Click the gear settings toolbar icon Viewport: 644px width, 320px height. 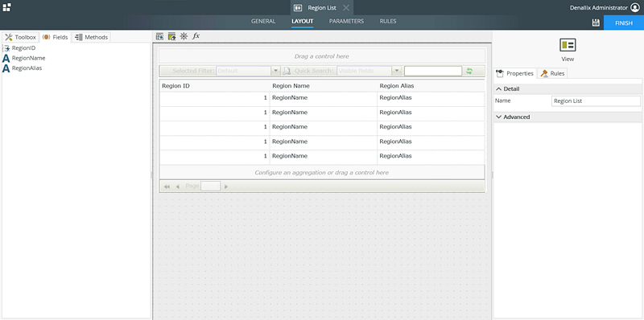(184, 36)
